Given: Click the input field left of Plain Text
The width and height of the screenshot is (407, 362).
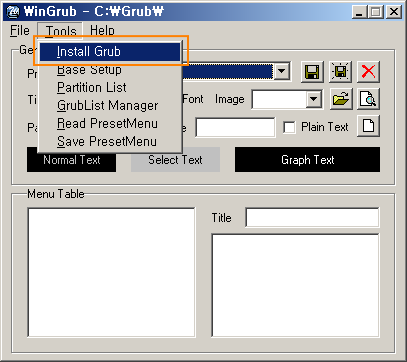Looking at the screenshot, I should [235, 127].
